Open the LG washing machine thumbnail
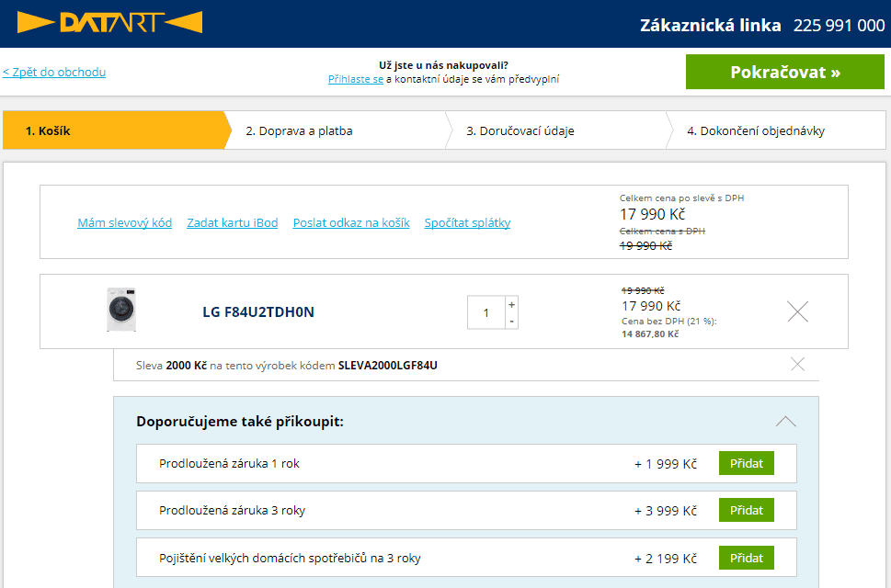 121,310
